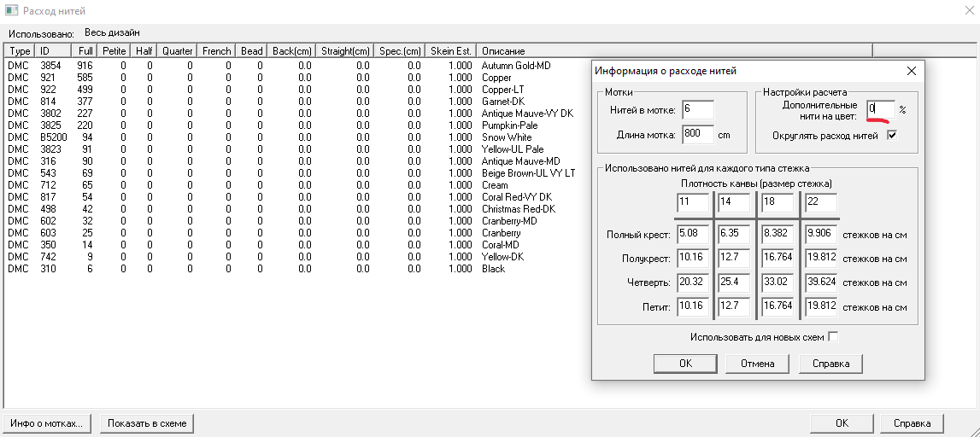
Task: Edit the Петит value 19.812
Action: [820, 306]
